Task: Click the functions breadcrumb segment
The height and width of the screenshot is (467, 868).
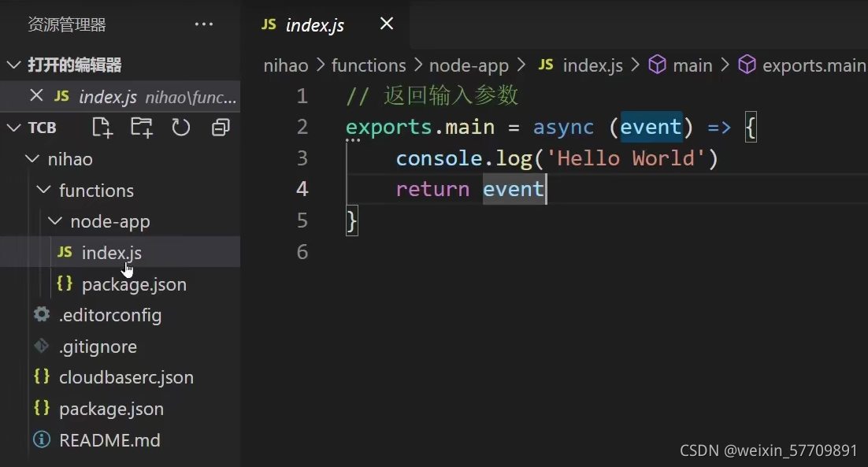Action: click(x=369, y=65)
